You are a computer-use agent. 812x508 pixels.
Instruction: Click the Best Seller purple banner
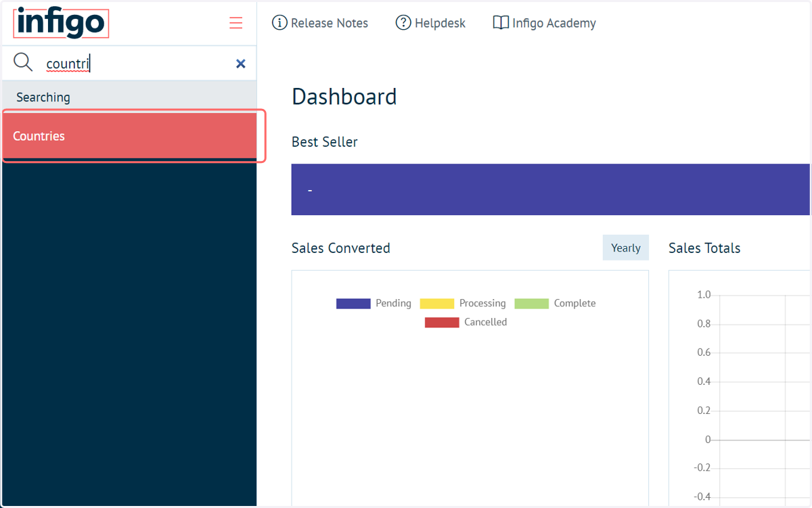(x=550, y=189)
